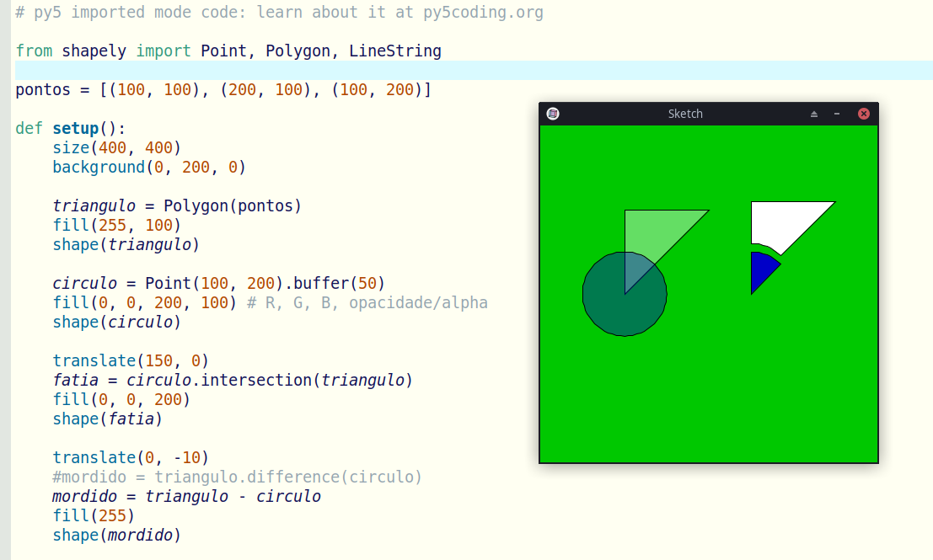Viewport: 933px width, 560px height.
Task: Click the 'pontos' variable assignment line
Action: (x=223, y=90)
